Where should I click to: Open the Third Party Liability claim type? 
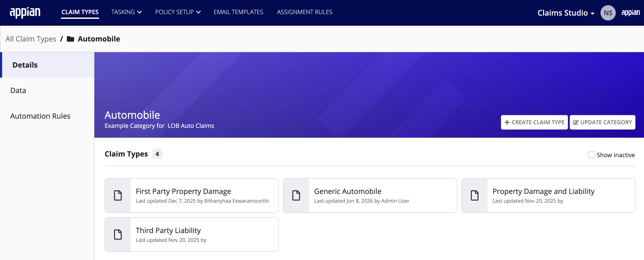point(192,235)
